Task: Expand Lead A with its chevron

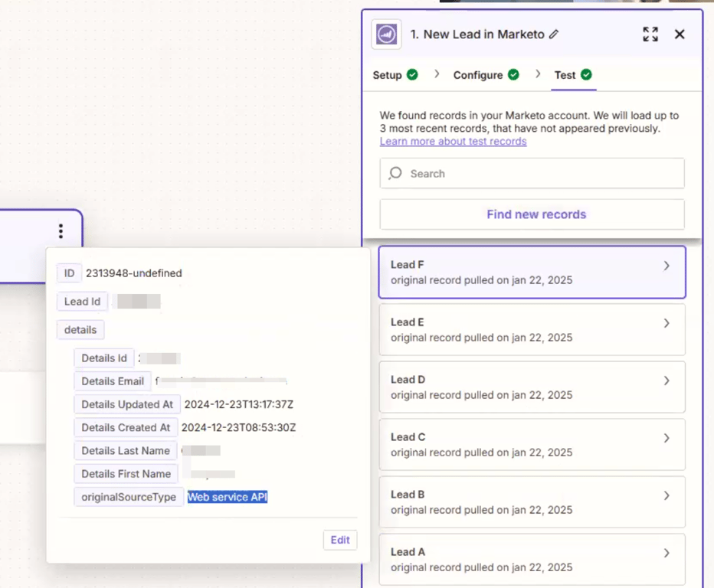Action: point(667,553)
